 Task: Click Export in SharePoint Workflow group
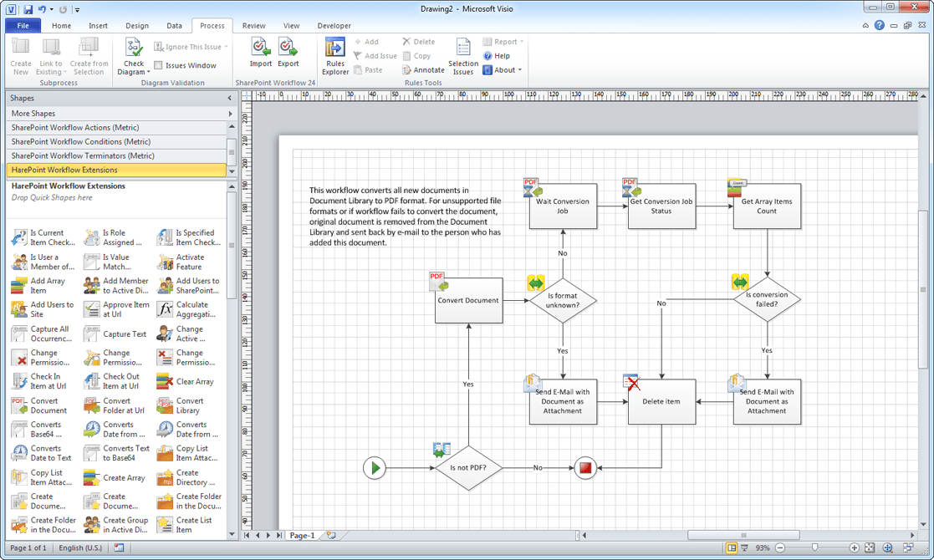[288, 54]
